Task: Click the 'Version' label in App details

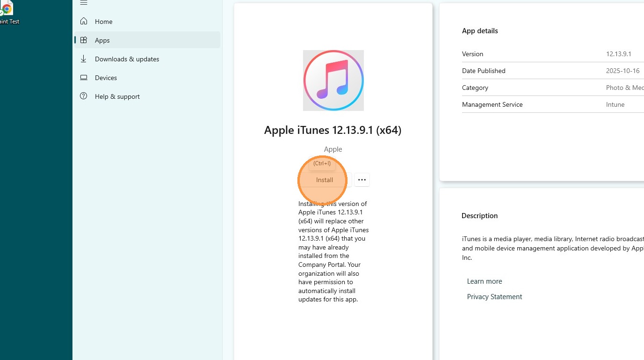Action: point(472,54)
